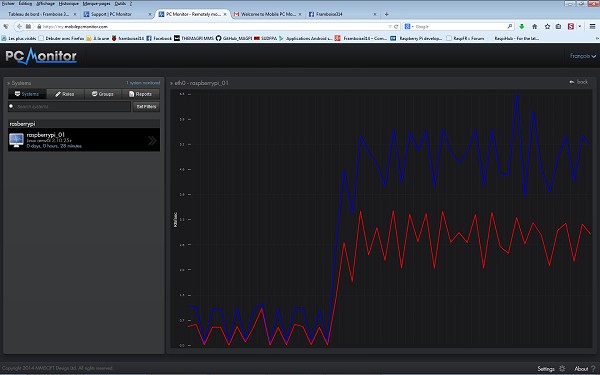Open the 'À la une' bookmark folder
This screenshot has height=375, width=600.
tap(98, 38)
